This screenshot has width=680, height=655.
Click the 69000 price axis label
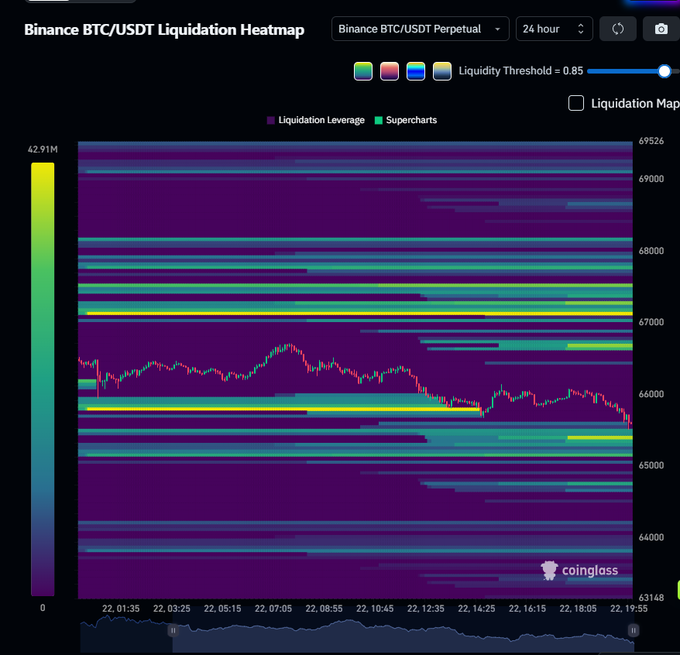651,179
